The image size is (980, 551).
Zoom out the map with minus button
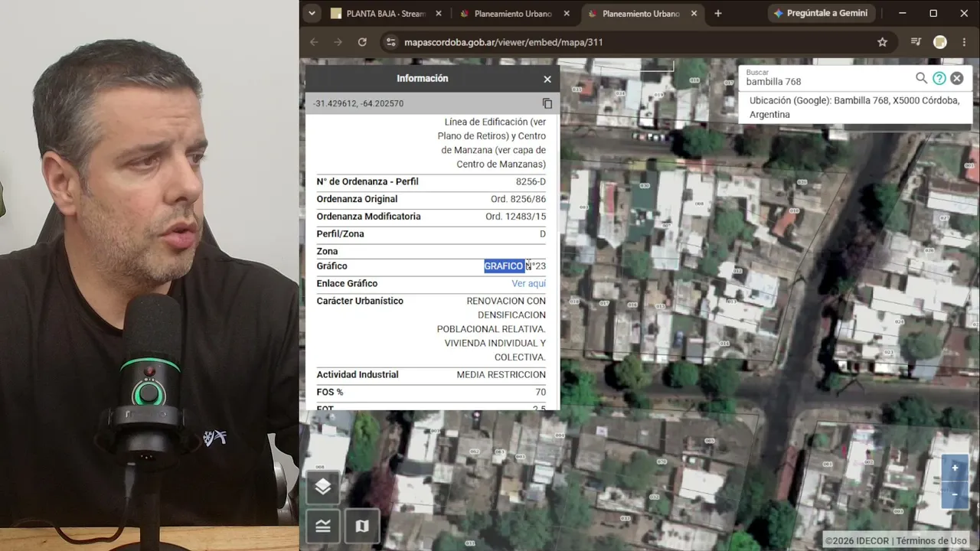click(955, 494)
